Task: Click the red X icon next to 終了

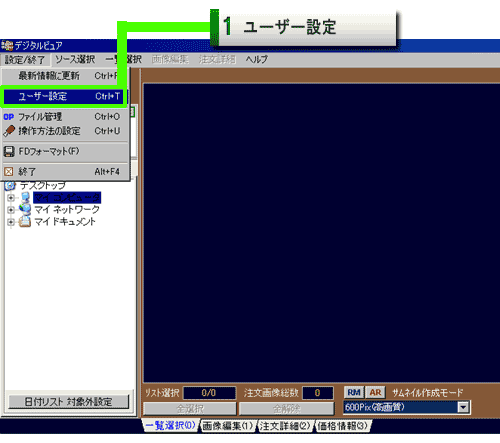Action: [x=9, y=172]
